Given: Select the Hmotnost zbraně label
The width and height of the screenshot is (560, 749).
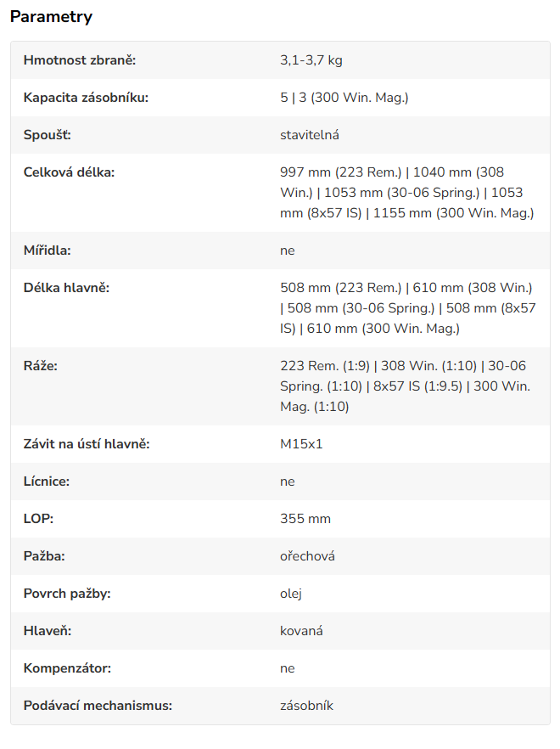Looking at the screenshot, I should coord(80,60).
